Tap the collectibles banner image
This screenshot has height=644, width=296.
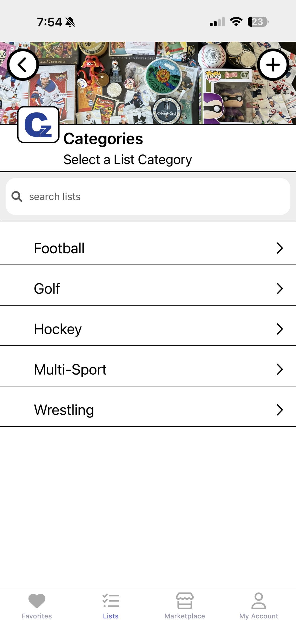point(148,83)
